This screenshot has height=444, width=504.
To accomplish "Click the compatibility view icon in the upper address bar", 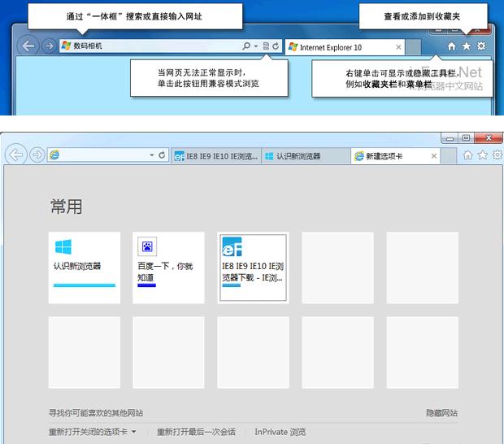I will (266, 46).
